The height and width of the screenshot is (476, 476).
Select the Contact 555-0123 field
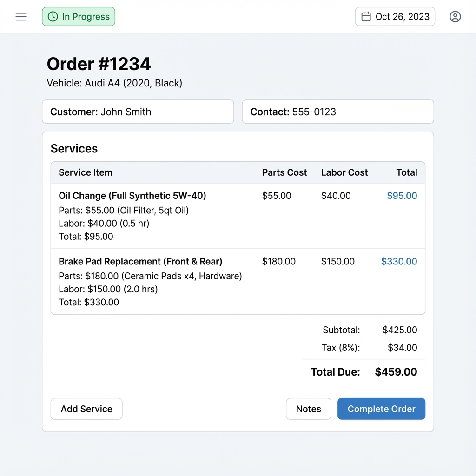point(337,112)
